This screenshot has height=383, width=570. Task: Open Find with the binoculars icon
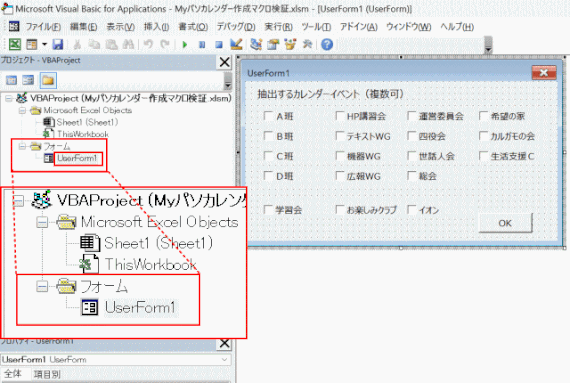pos(128,44)
